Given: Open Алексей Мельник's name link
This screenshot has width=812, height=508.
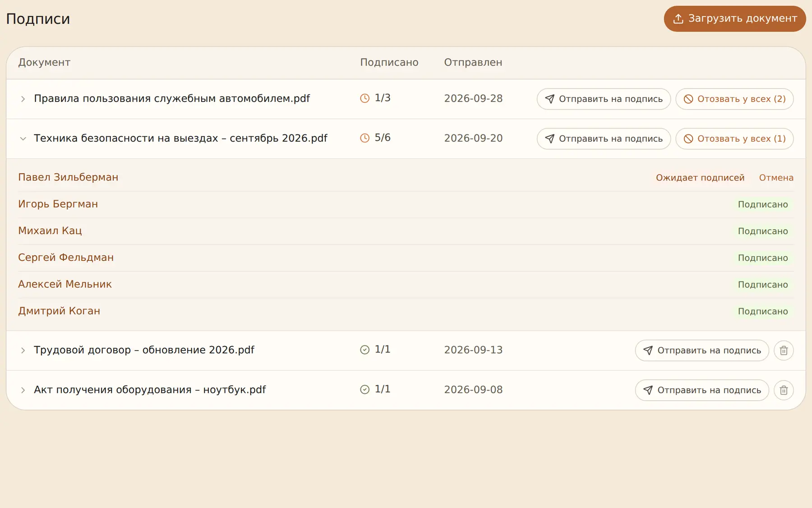Looking at the screenshot, I should click(x=65, y=284).
